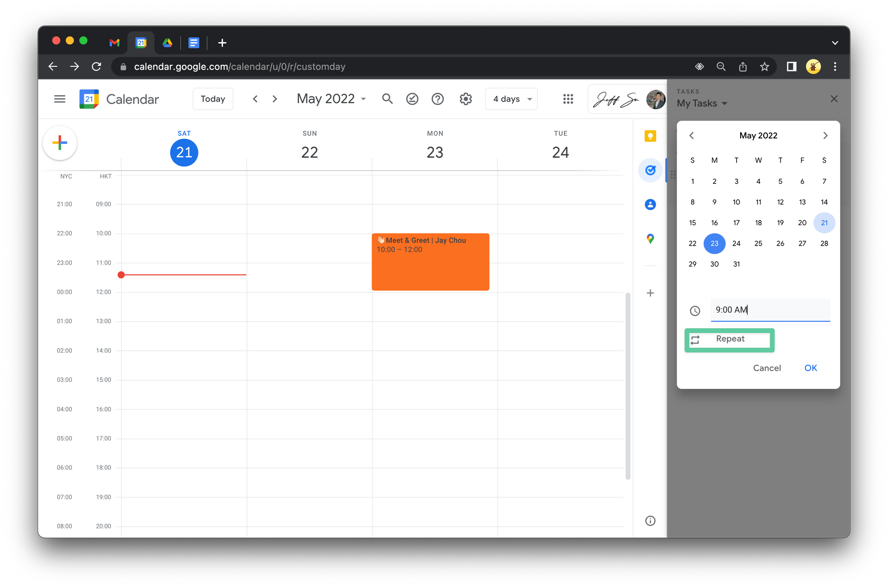The height and width of the screenshot is (588, 888).
Task: Open the Google apps grid
Action: point(568,99)
